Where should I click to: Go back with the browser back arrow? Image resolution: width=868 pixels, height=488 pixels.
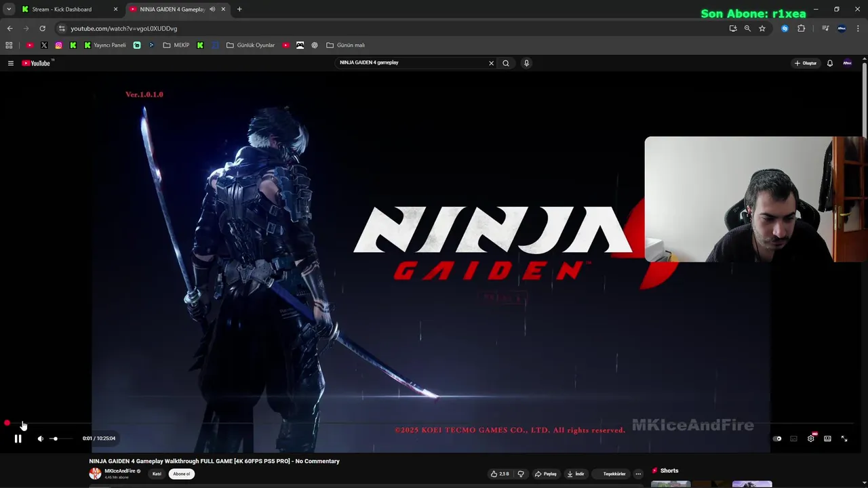tap(9, 28)
